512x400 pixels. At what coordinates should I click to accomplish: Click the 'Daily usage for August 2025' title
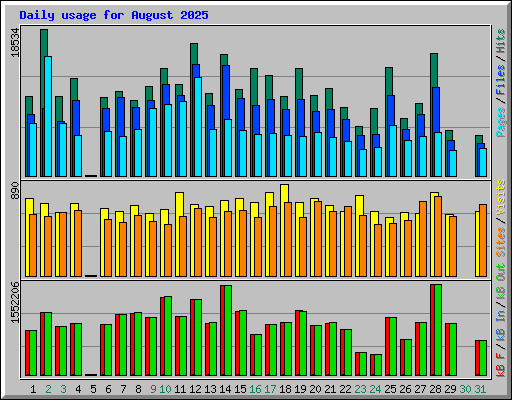point(114,15)
